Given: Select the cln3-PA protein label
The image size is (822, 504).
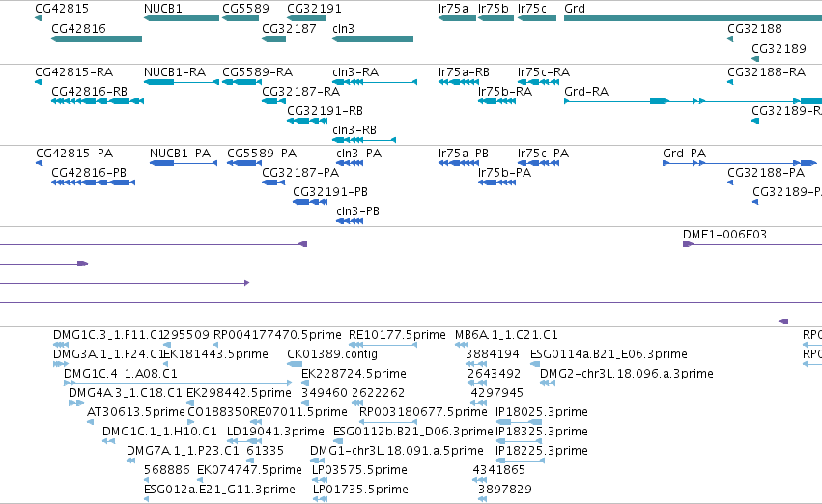Looking at the screenshot, I should pyautogui.click(x=358, y=153).
